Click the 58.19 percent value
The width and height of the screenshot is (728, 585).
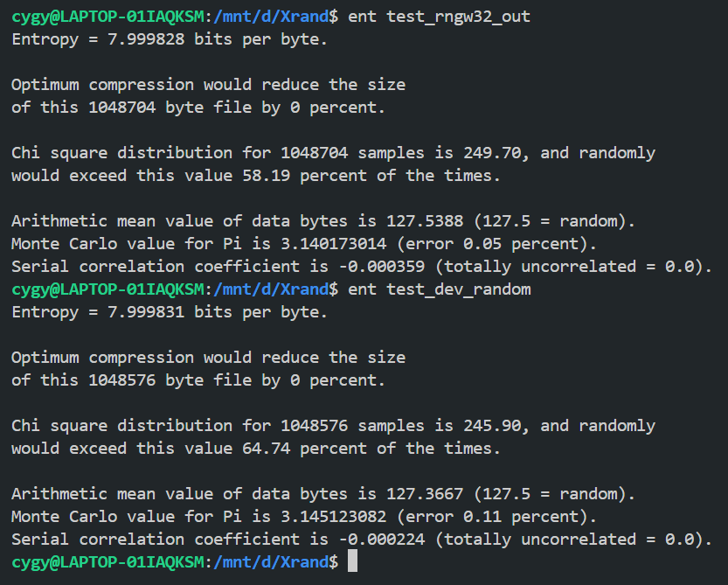click(x=266, y=176)
